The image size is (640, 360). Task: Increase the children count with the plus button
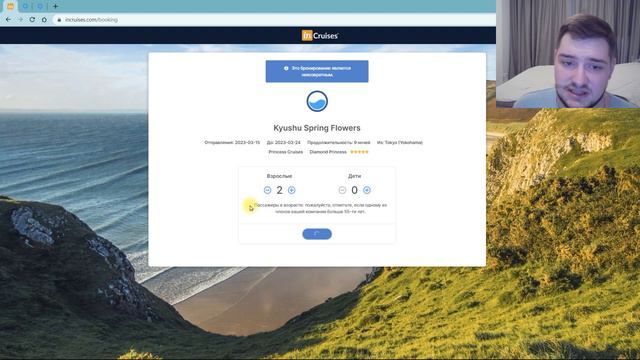click(367, 190)
